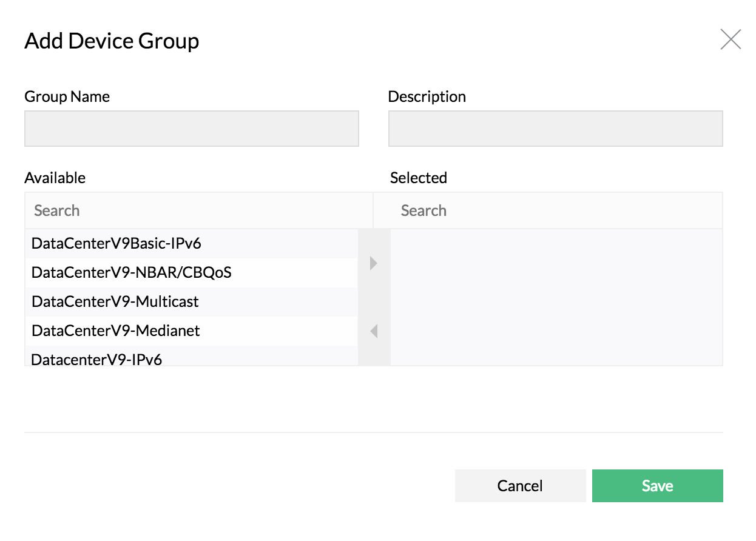
Task: Click the Available list search box
Action: coord(198,210)
